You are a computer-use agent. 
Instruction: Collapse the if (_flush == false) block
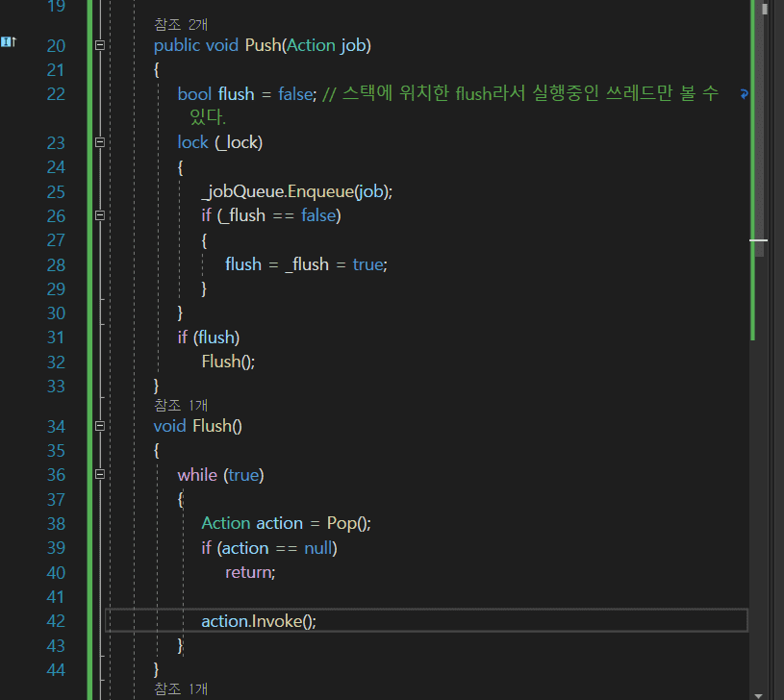click(x=100, y=215)
